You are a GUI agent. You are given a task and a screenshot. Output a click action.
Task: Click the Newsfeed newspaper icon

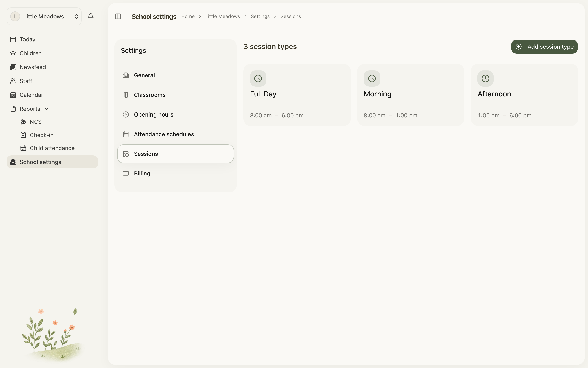pyautogui.click(x=13, y=67)
